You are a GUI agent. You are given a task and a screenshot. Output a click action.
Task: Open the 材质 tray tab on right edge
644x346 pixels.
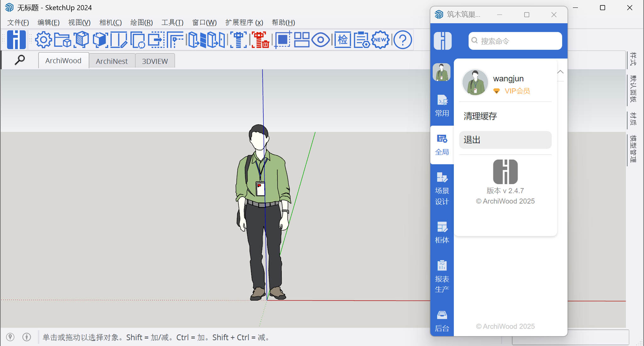click(x=633, y=119)
